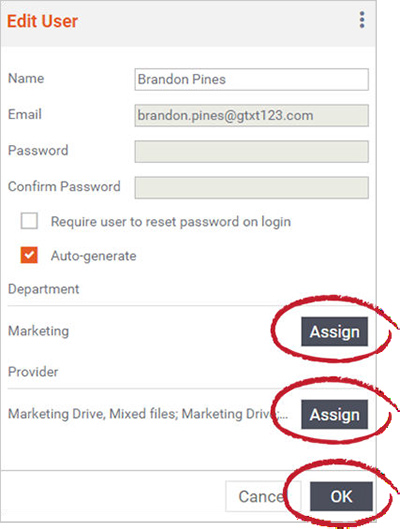This screenshot has height=529, width=400.
Task: Assign the Marketing department
Action: pyautogui.click(x=335, y=332)
